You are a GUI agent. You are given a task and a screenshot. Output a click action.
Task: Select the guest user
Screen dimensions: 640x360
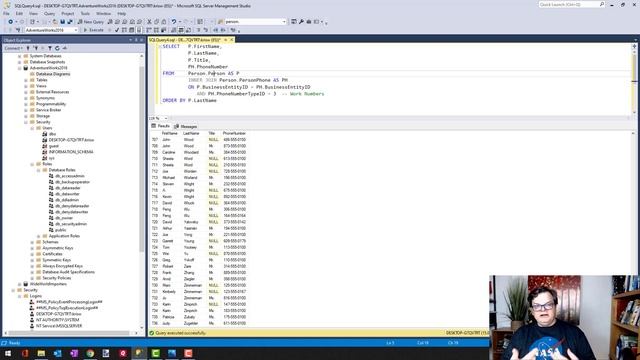(54, 146)
